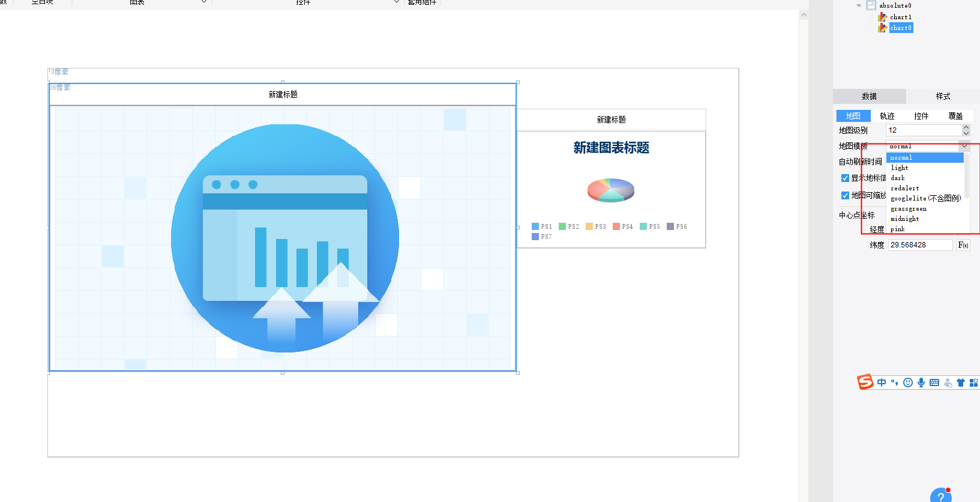Click the PS5 legend label
980x502 pixels.
click(x=654, y=226)
